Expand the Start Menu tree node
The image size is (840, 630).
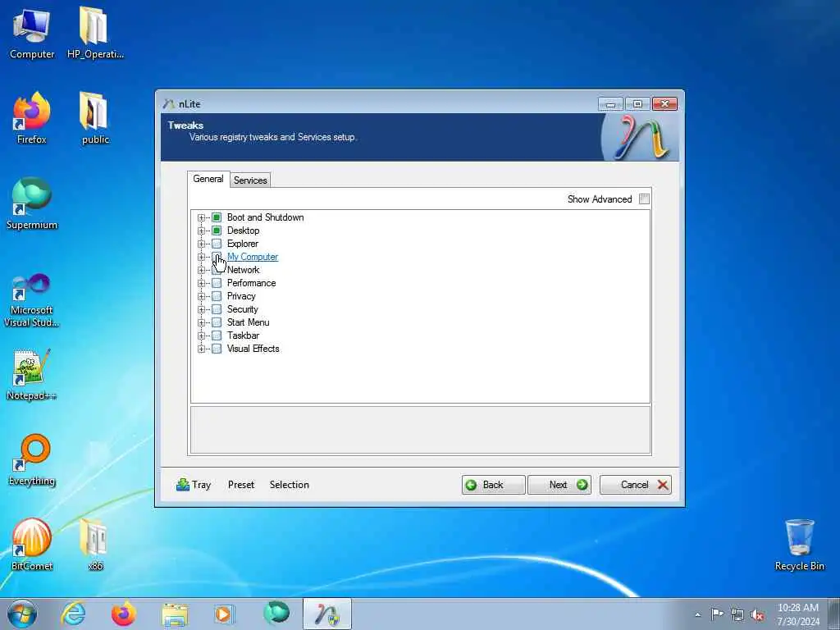tap(202, 322)
